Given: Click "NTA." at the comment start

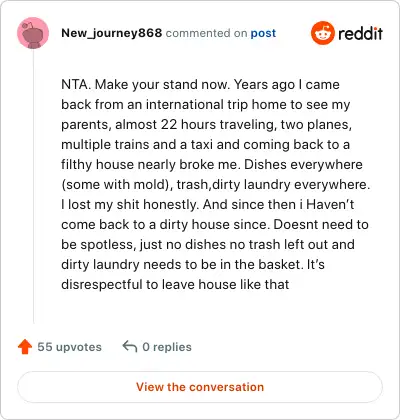Looking at the screenshot, I should point(76,84).
